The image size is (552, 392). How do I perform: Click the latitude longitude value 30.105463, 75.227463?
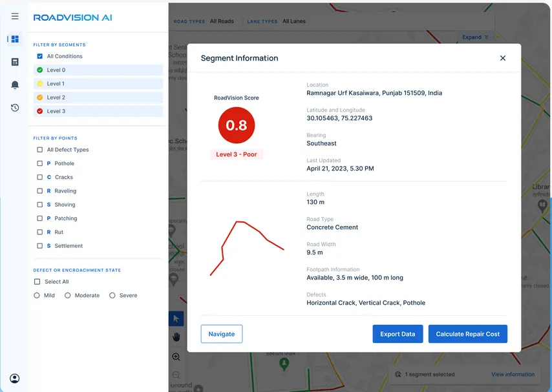pyautogui.click(x=339, y=118)
